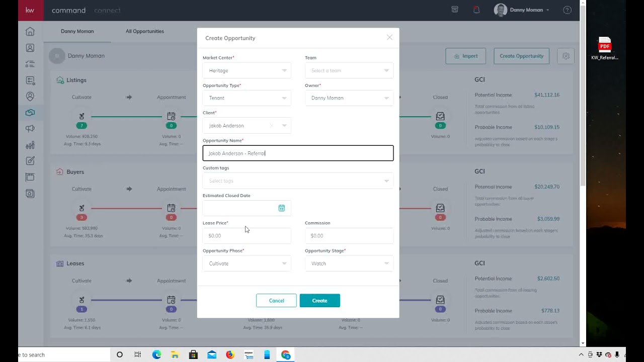Open the calendar-window icon in the sidebar
This screenshot has width=644, height=362.
pos(30,177)
